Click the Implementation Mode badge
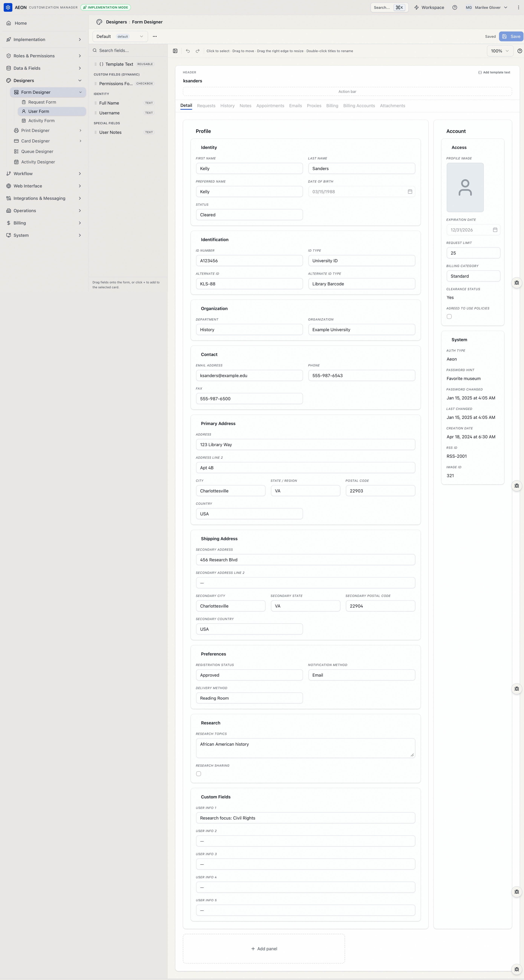 pos(105,7)
